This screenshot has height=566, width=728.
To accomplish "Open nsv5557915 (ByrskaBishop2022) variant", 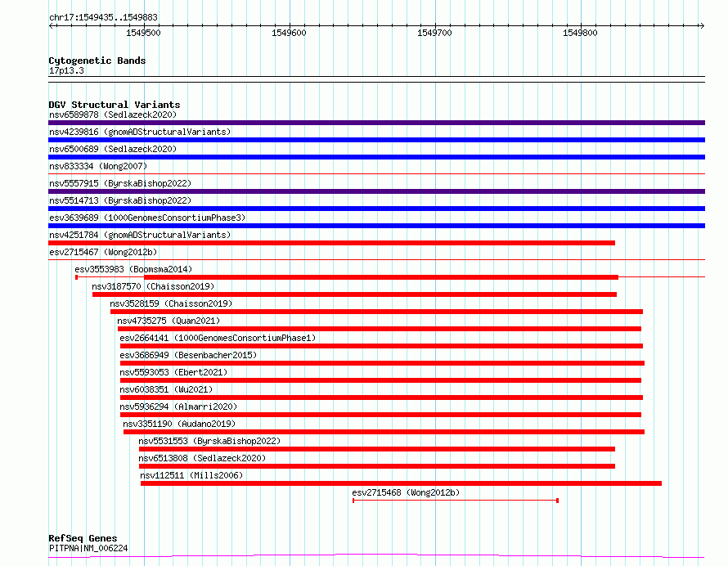I will click(x=120, y=183).
